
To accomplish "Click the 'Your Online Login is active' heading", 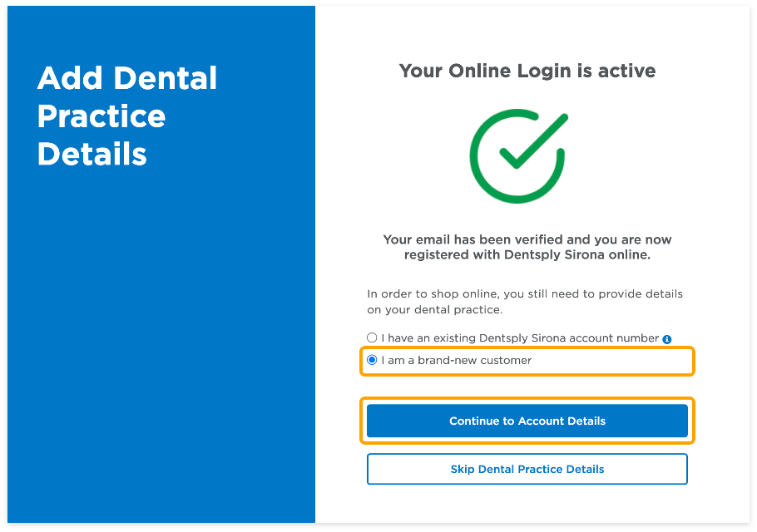I will click(x=527, y=71).
